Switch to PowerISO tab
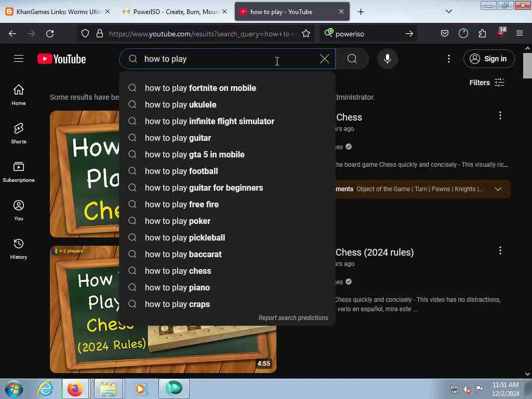The height and width of the screenshot is (399, 532). [x=175, y=12]
